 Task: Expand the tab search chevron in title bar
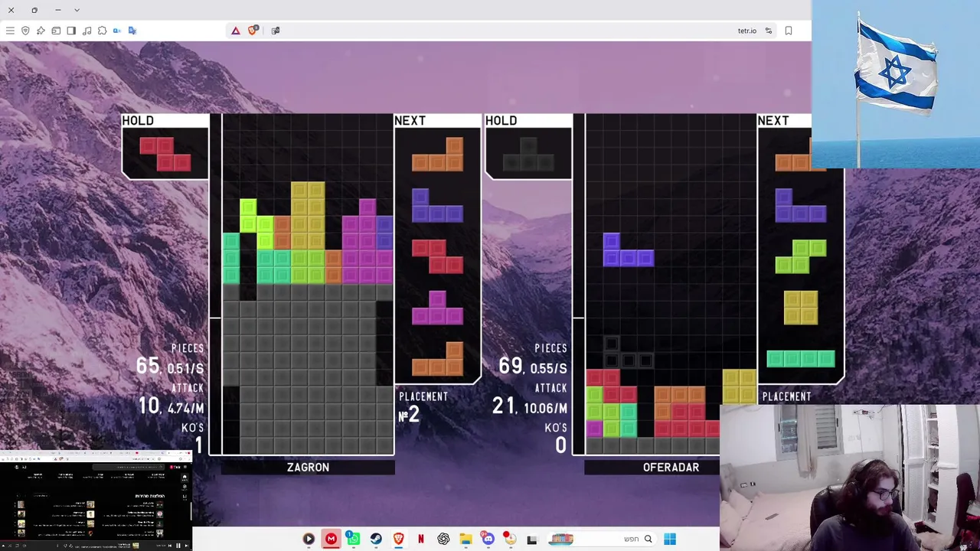point(77,10)
